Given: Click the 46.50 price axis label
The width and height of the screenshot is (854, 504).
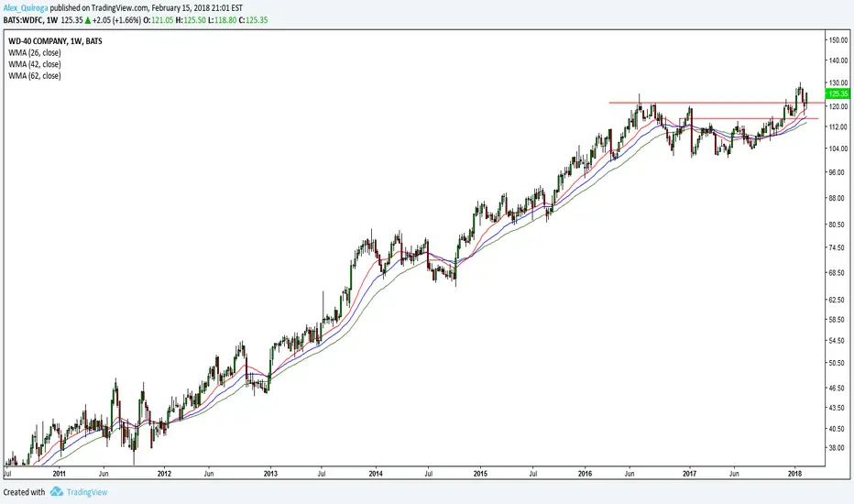Looking at the screenshot, I should pyautogui.click(x=838, y=389).
